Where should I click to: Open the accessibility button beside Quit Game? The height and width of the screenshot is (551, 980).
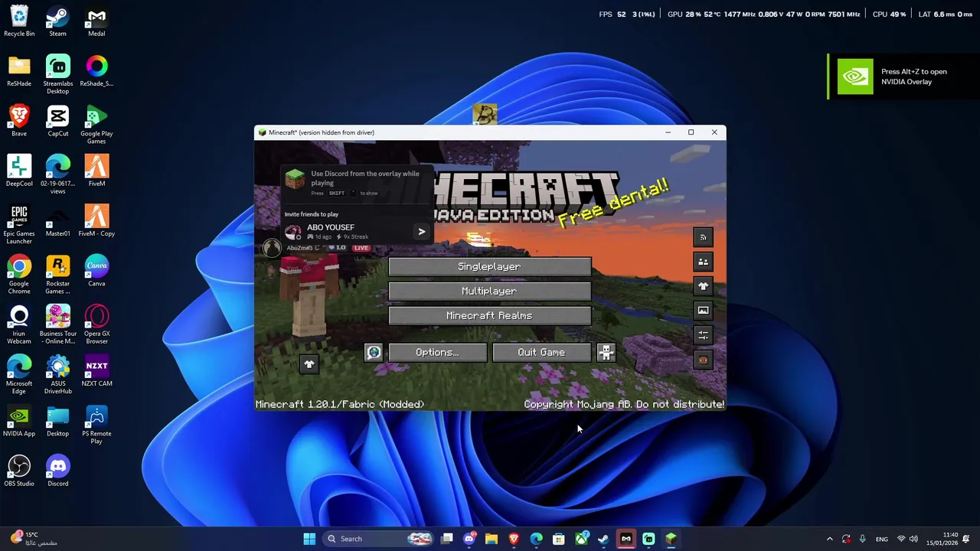(x=606, y=352)
